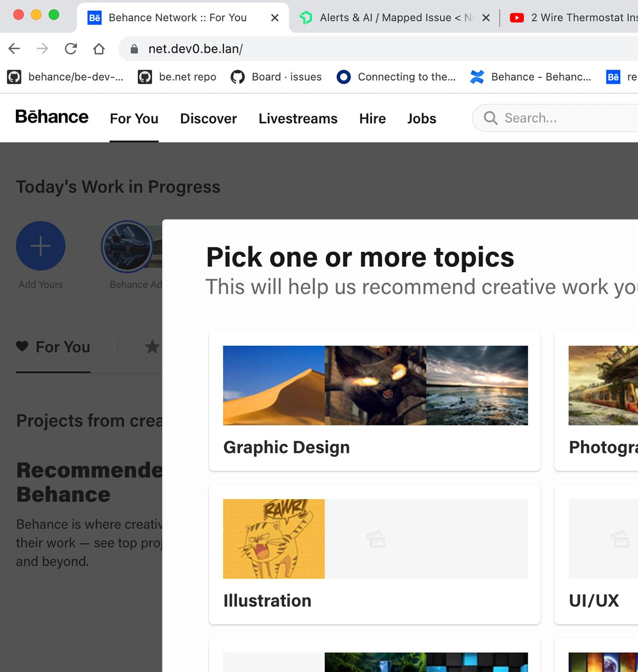The height and width of the screenshot is (672, 638).
Task: Open Behance Adobe story avatar
Action: point(128,247)
